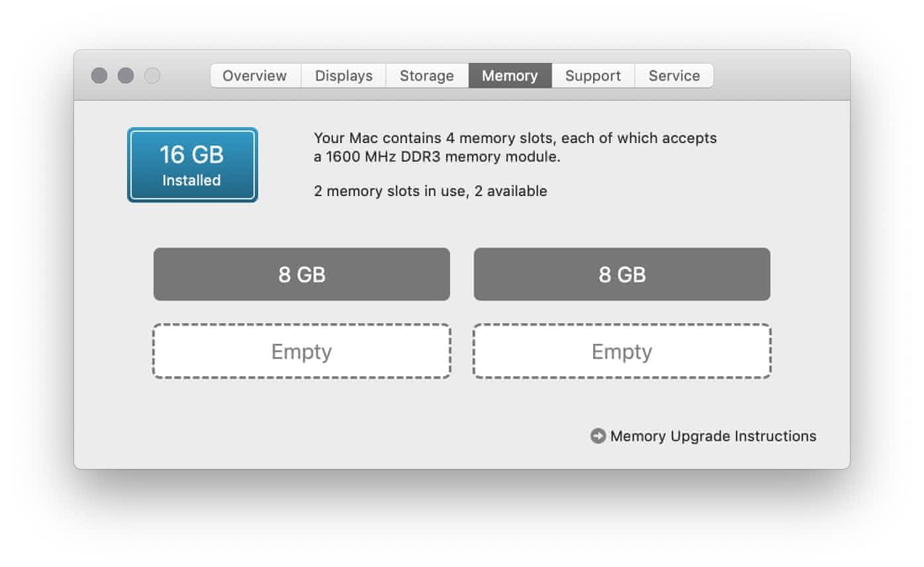Click the 16 GB Installed memory badge
The height and width of the screenshot is (567, 924).
click(x=192, y=165)
